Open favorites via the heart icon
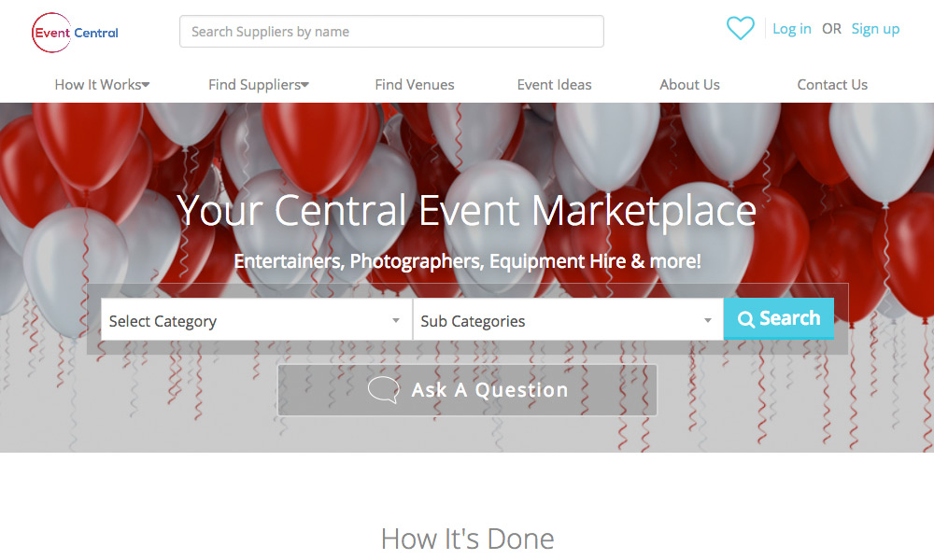 coord(740,29)
